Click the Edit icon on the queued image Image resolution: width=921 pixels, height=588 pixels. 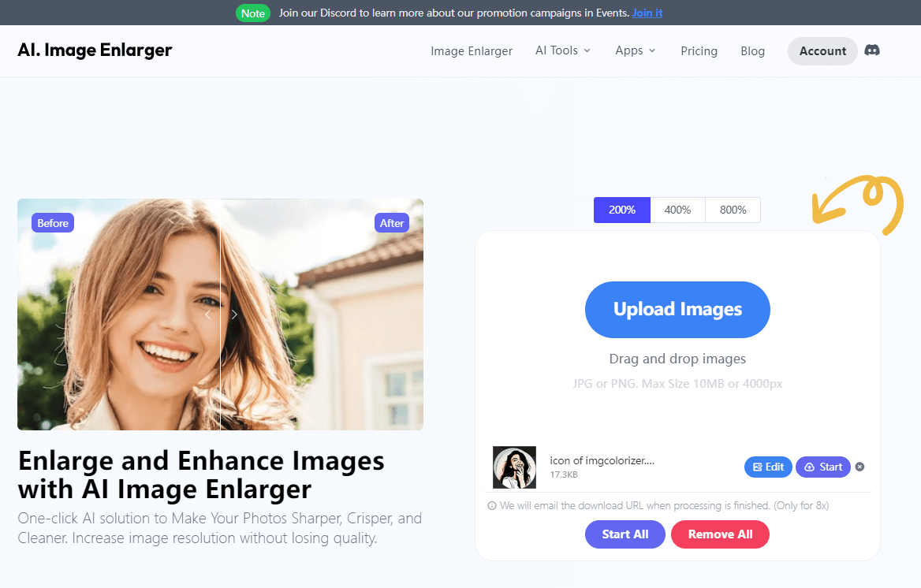click(759, 467)
